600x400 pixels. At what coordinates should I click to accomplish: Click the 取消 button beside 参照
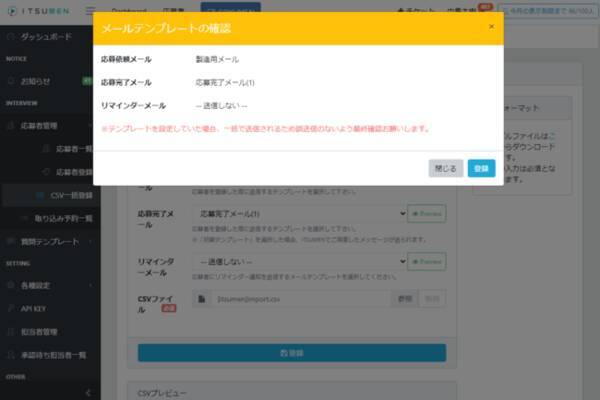(432, 299)
